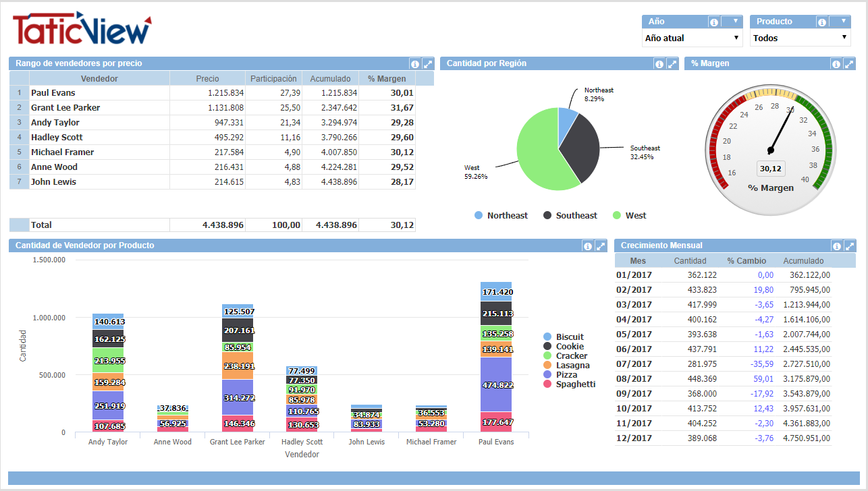Maximize the % Margen gauge panel
The image size is (868, 491).
tap(849, 64)
